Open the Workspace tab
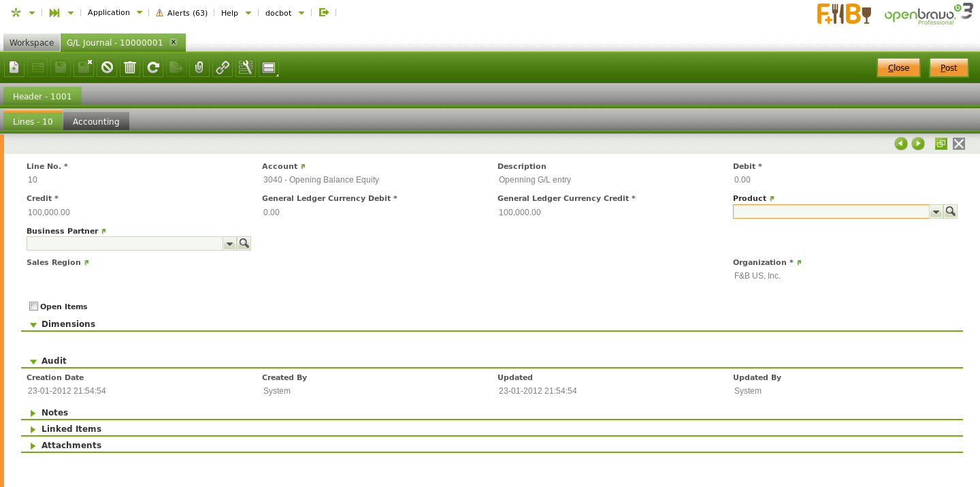The image size is (980, 487). pyautogui.click(x=31, y=42)
